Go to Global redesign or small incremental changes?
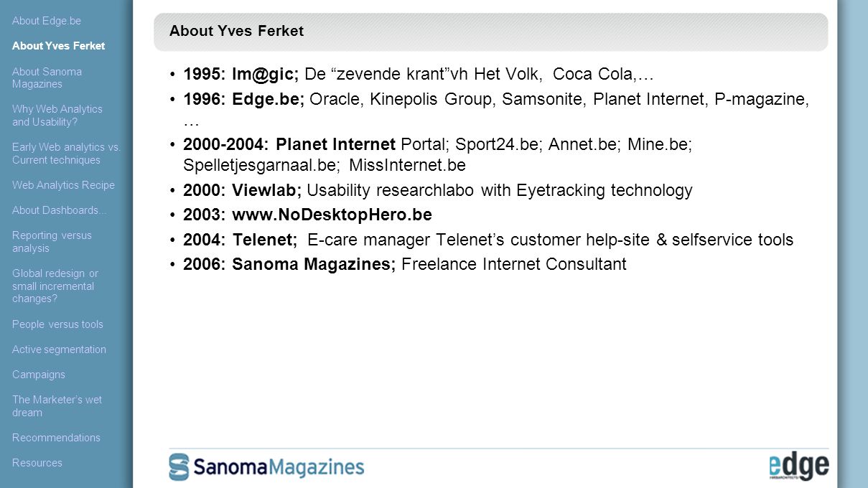The width and height of the screenshot is (868, 488). tap(55, 286)
